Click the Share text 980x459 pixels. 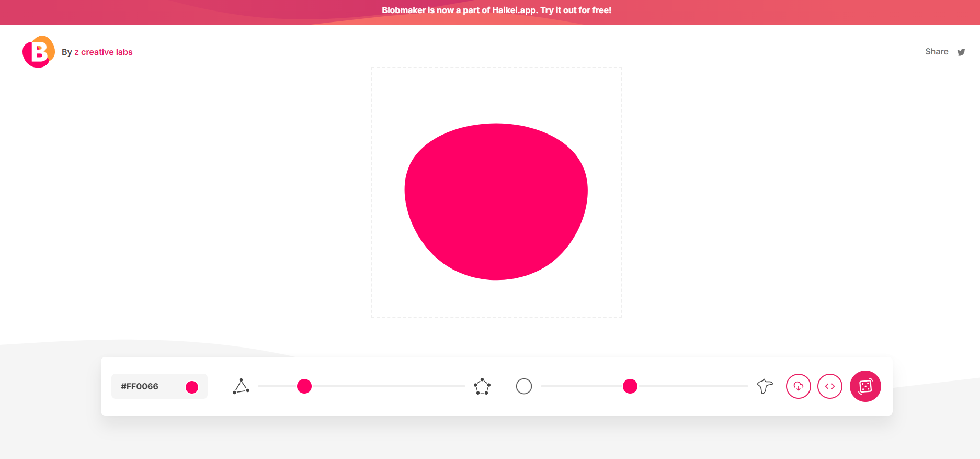coord(937,52)
